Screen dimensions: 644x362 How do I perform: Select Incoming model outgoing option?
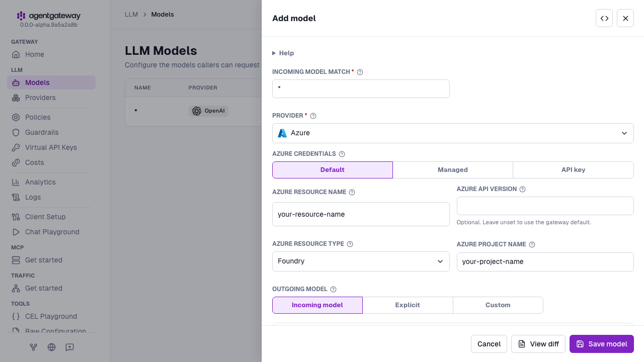(x=317, y=305)
